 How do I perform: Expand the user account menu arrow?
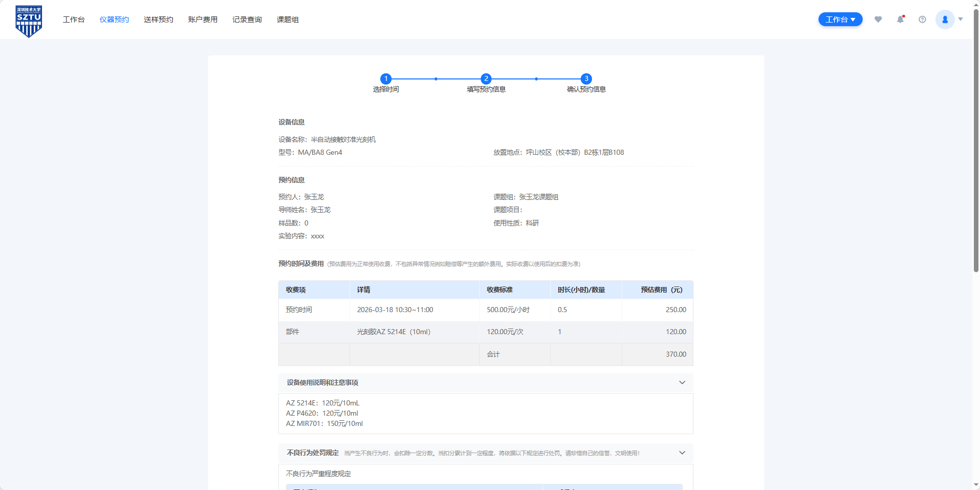[x=961, y=19]
